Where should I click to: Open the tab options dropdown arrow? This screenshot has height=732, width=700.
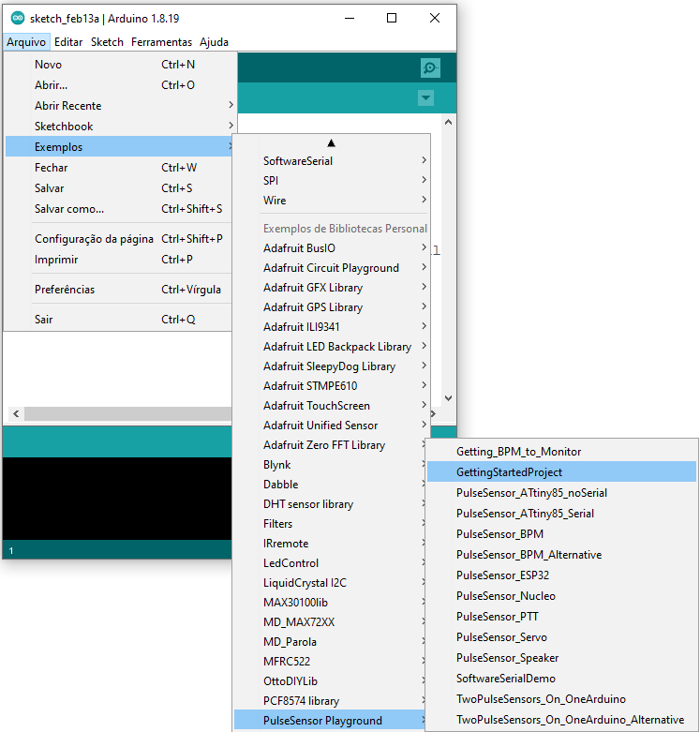coord(425,98)
